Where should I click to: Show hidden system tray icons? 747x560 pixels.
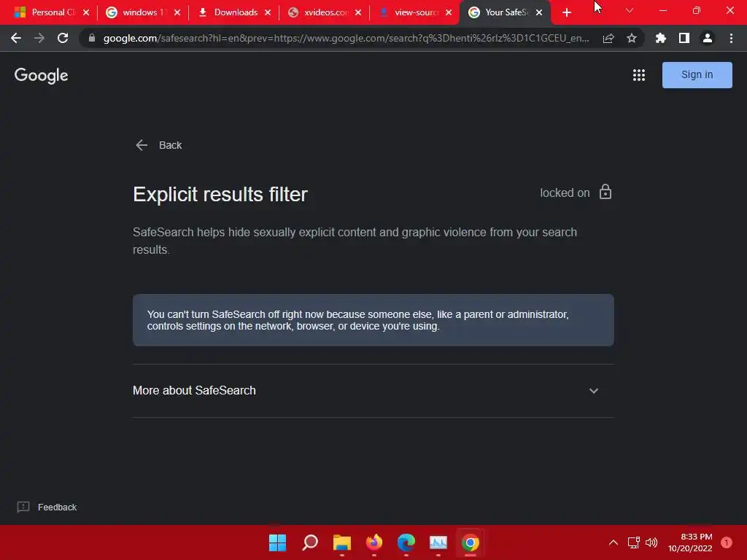pyautogui.click(x=614, y=542)
